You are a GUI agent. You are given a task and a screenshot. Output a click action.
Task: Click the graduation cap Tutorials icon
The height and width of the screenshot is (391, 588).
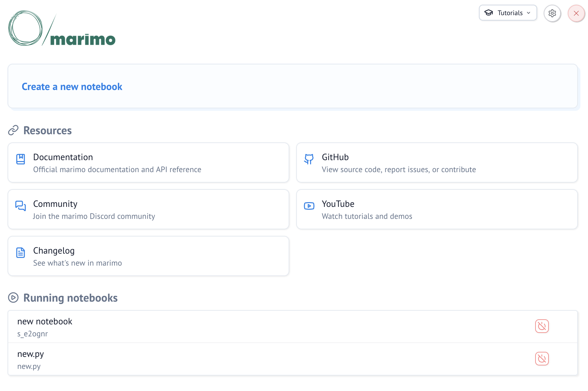[x=488, y=13]
